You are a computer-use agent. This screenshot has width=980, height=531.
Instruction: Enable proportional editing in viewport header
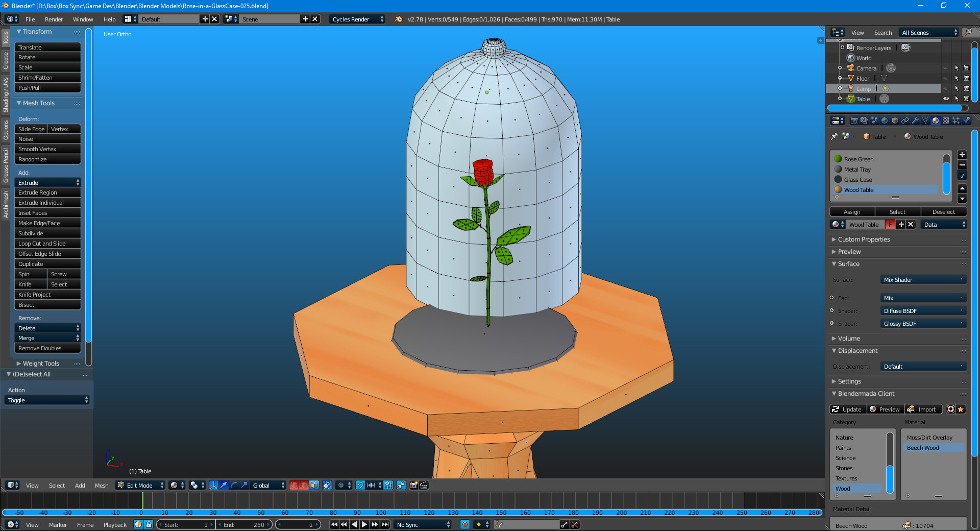click(x=341, y=486)
